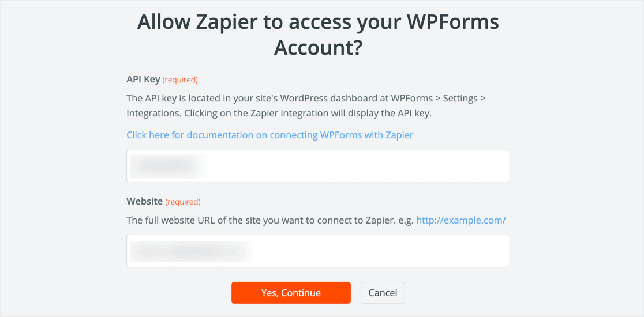The width and height of the screenshot is (644, 317).
Task: Click the bold Website label
Action: pos(144,202)
